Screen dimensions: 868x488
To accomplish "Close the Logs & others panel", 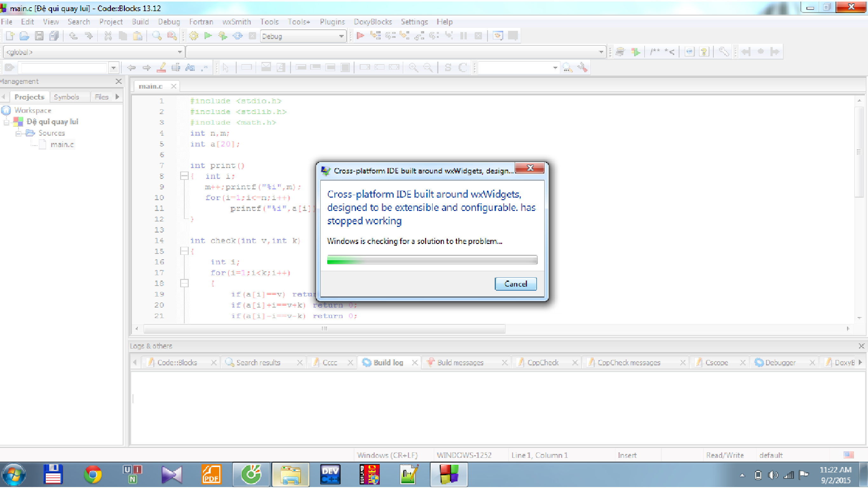I will pos(861,346).
